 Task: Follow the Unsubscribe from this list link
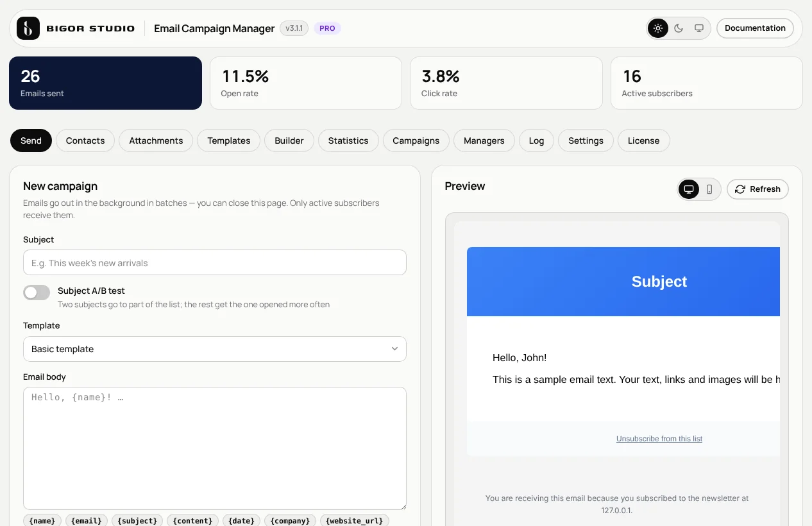(659, 439)
